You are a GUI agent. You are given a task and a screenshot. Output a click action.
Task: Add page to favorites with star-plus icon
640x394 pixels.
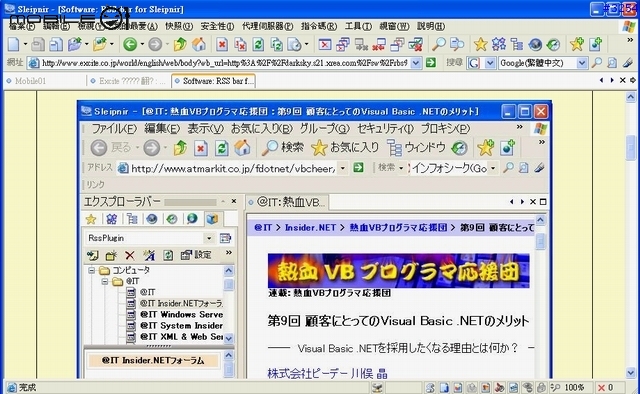click(x=577, y=44)
